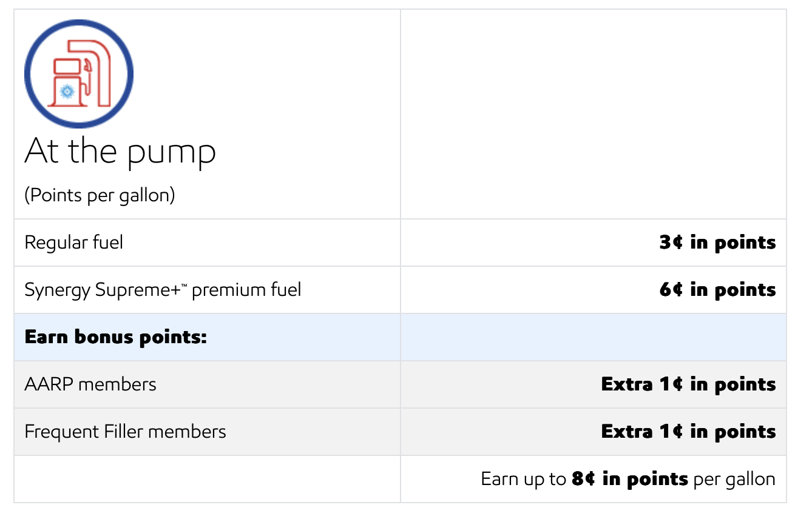Click the "3¢ in points" value
The height and width of the screenshot is (519, 812).
(x=717, y=243)
